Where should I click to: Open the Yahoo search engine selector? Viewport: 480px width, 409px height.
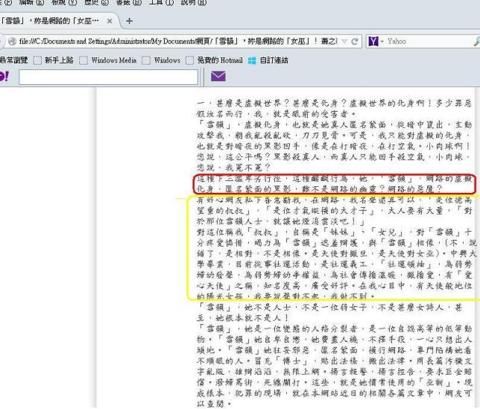coord(376,41)
